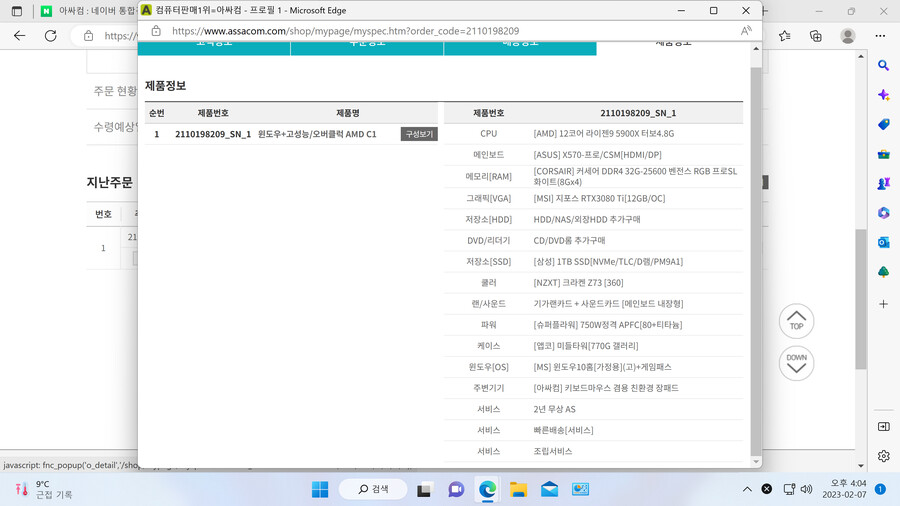The height and width of the screenshot is (506, 900).
Task: Add a sidebar app with plus icon
Action: click(883, 304)
